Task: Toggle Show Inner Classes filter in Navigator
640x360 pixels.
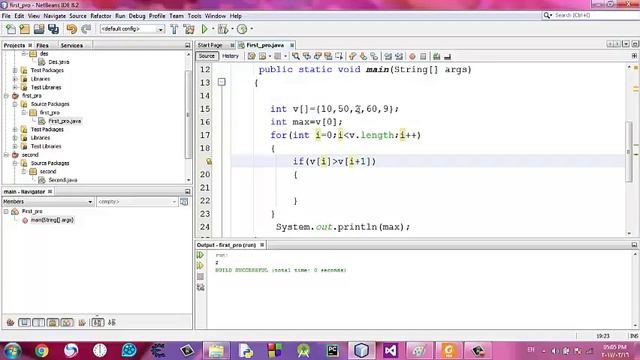Action: [67, 322]
